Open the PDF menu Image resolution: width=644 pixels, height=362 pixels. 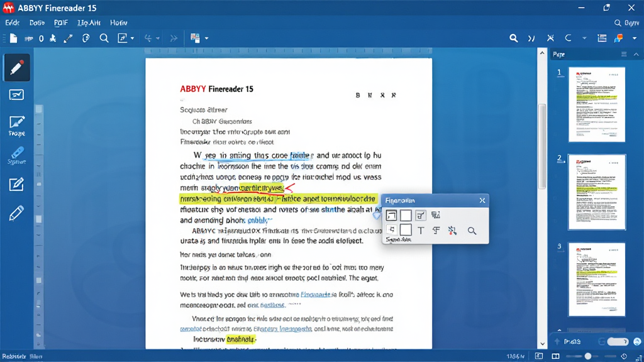[x=61, y=23]
